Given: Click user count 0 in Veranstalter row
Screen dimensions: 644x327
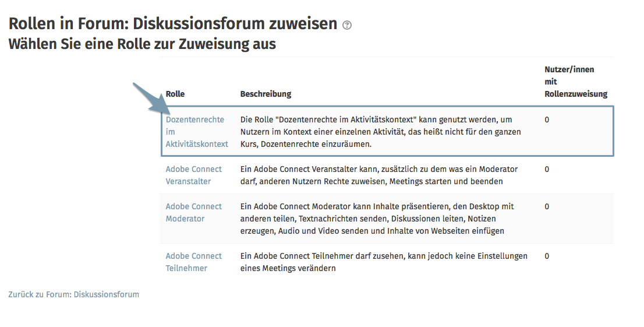Looking at the screenshot, I should (547, 169).
